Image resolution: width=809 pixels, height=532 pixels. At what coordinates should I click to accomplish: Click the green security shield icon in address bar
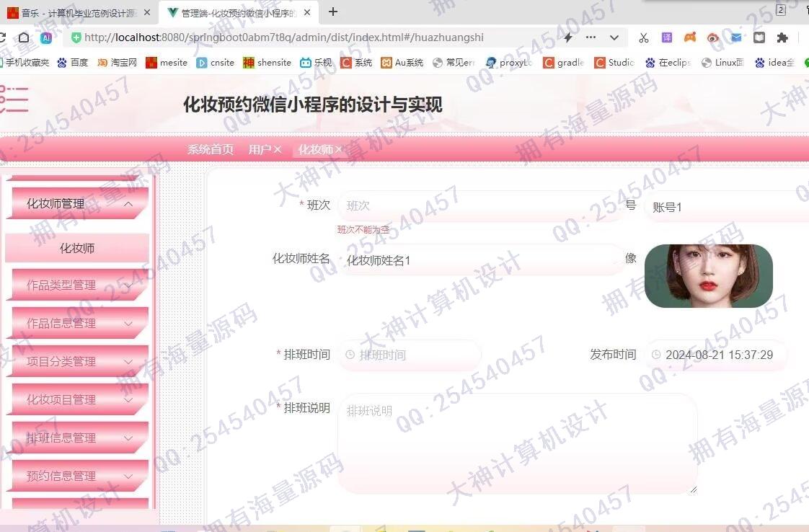(76, 37)
